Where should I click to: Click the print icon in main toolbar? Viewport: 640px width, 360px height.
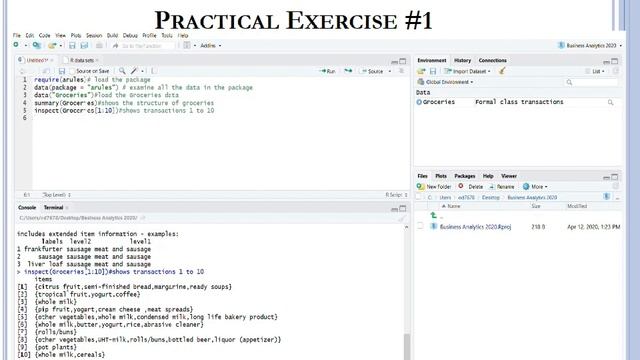tap(99, 45)
